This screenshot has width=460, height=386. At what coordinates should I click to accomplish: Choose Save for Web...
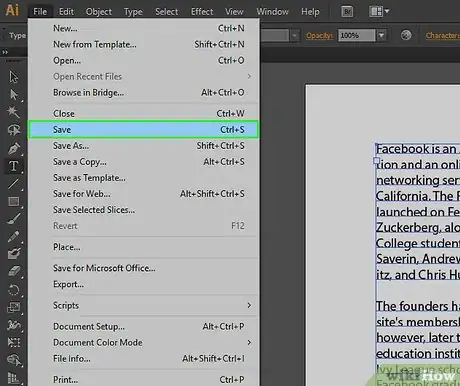click(x=144, y=194)
